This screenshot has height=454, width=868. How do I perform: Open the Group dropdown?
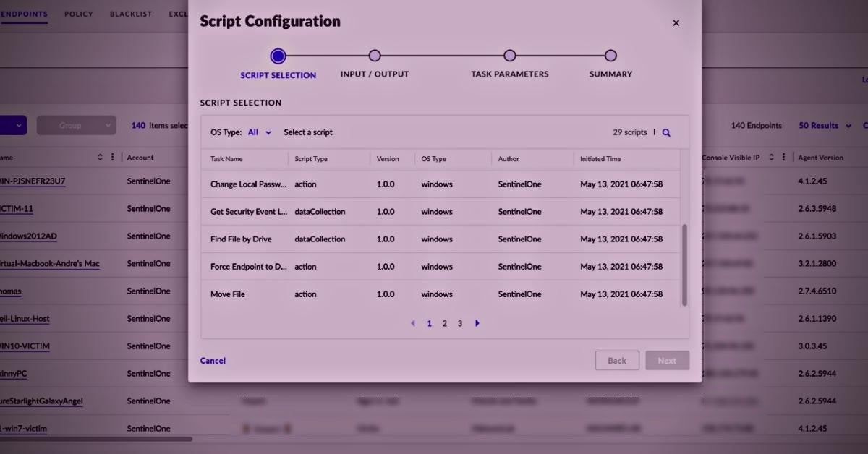tap(76, 126)
